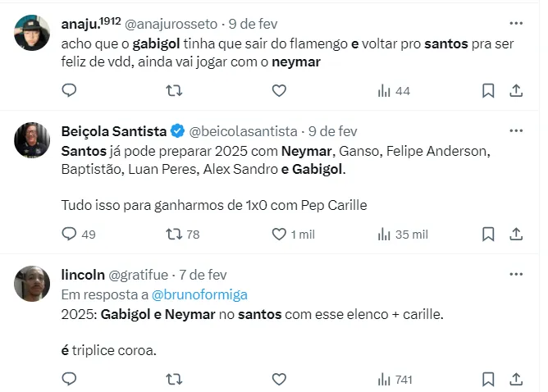Open more options on anaju's tweet
The width and height of the screenshot is (548, 392).
(x=516, y=23)
